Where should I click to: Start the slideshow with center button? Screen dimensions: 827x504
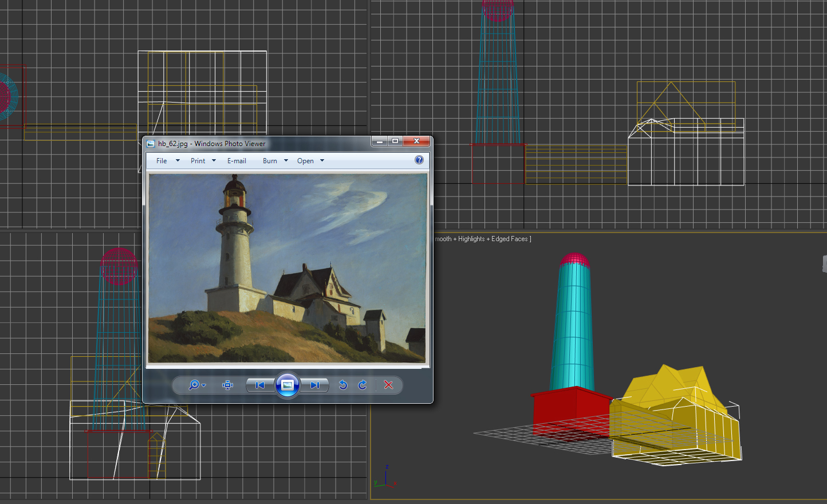pos(288,385)
